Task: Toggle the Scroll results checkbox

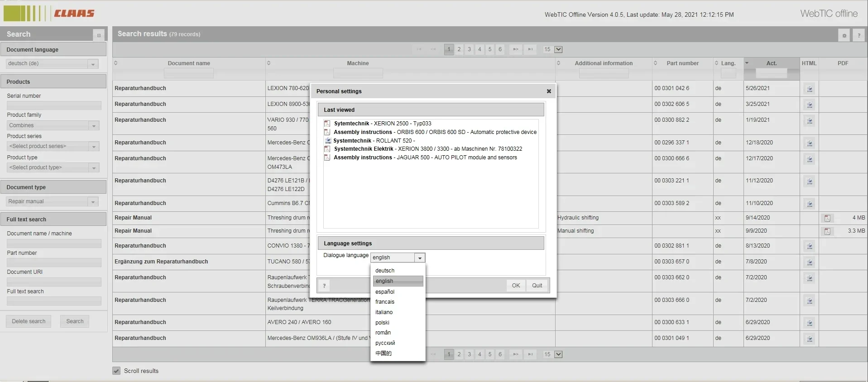Action: click(116, 371)
